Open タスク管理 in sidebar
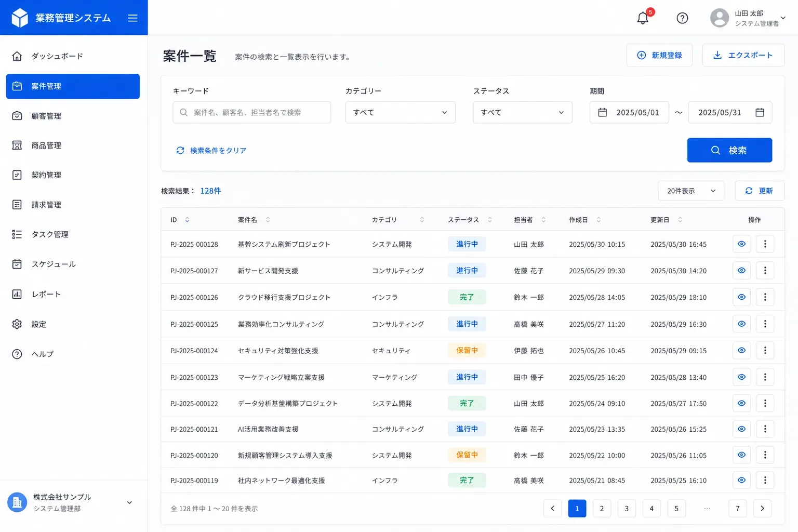 (x=73, y=234)
